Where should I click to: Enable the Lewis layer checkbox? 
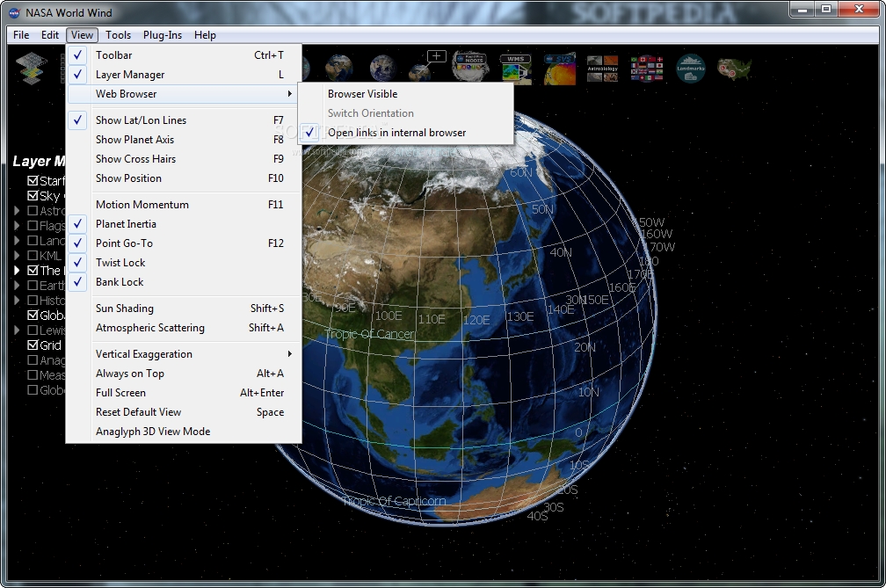(33, 330)
